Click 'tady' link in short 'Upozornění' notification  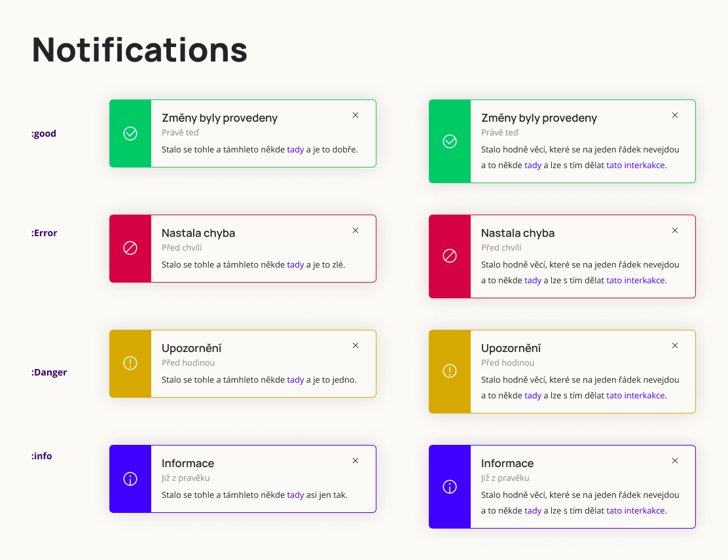(295, 379)
